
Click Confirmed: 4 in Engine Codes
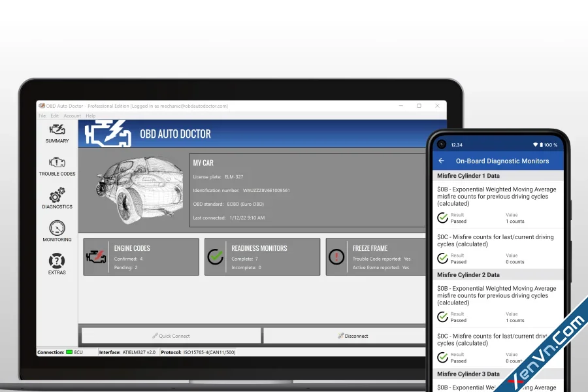click(128, 259)
